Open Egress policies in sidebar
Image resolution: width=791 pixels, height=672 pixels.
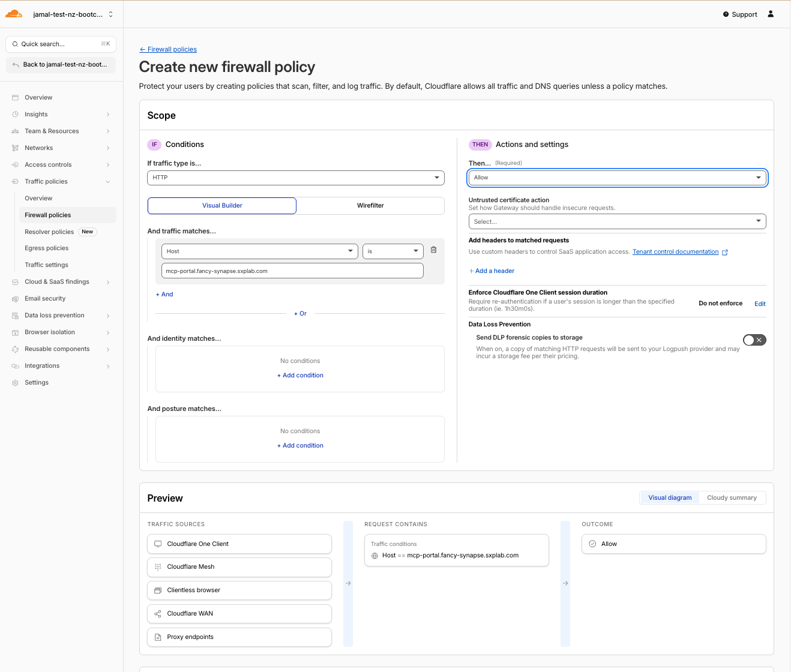[x=47, y=248]
